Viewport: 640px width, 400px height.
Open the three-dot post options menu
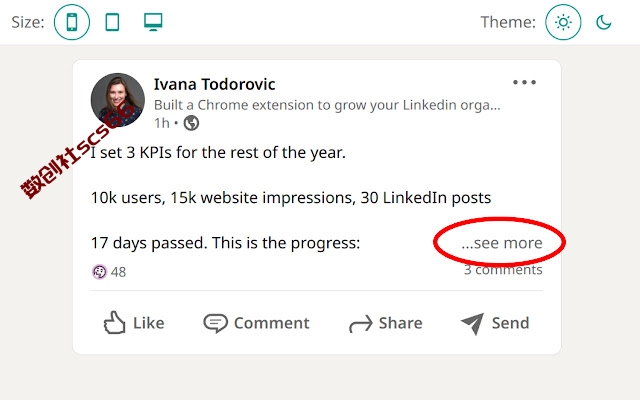[524, 82]
